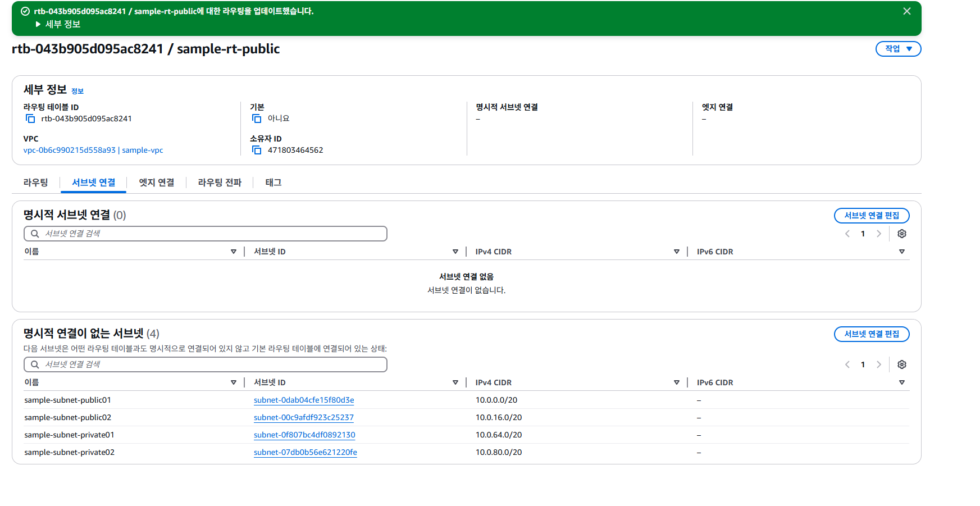Open table preferences gear for 명시적 서브넷 연결

tap(902, 234)
